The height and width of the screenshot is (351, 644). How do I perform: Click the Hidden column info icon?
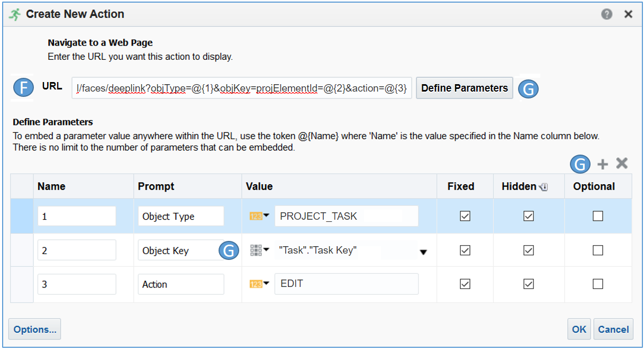(x=544, y=187)
